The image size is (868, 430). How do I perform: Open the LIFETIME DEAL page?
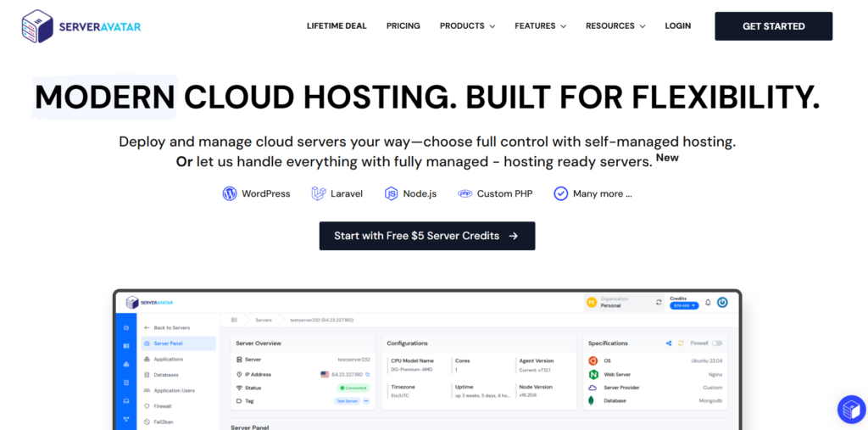click(337, 26)
